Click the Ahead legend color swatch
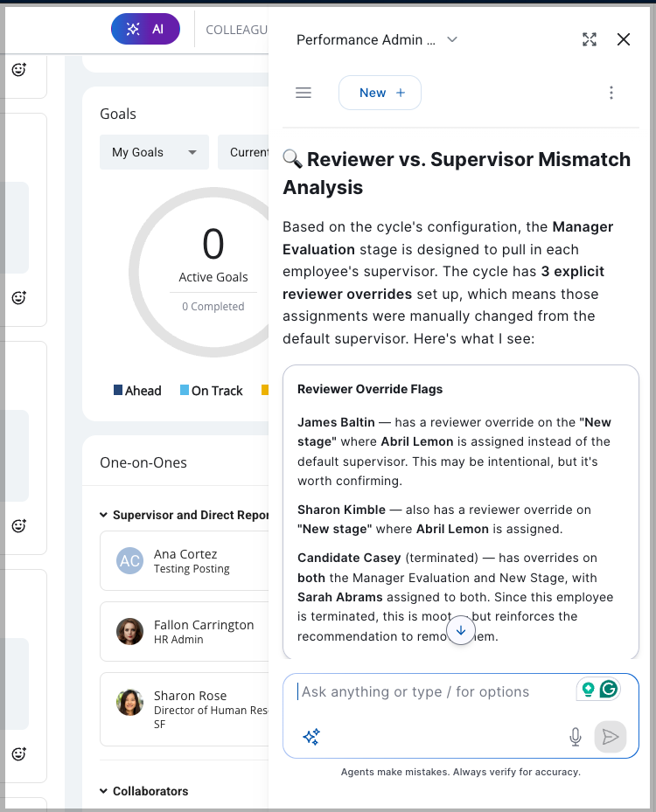The image size is (656, 812). 118,390
